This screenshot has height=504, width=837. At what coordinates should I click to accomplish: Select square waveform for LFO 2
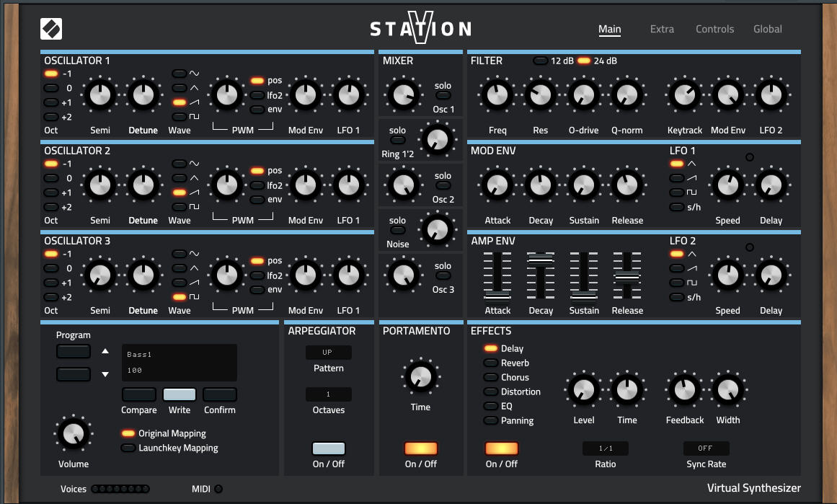click(677, 283)
